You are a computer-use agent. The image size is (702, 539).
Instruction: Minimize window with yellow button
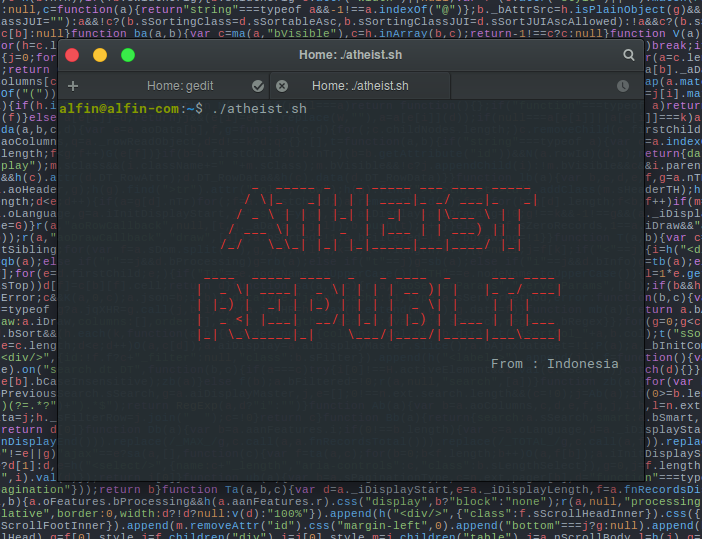click(100, 55)
